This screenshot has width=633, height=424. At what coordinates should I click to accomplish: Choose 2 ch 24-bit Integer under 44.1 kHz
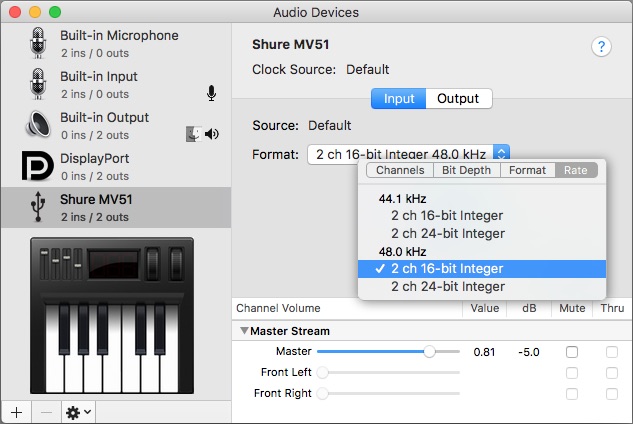click(447, 233)
